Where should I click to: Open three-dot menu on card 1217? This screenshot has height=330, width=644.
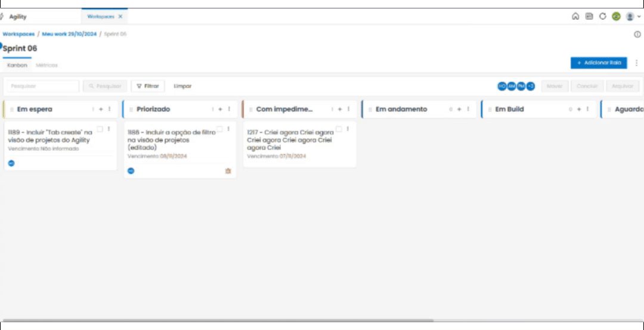pyautogui.click(x=348, y=129)
